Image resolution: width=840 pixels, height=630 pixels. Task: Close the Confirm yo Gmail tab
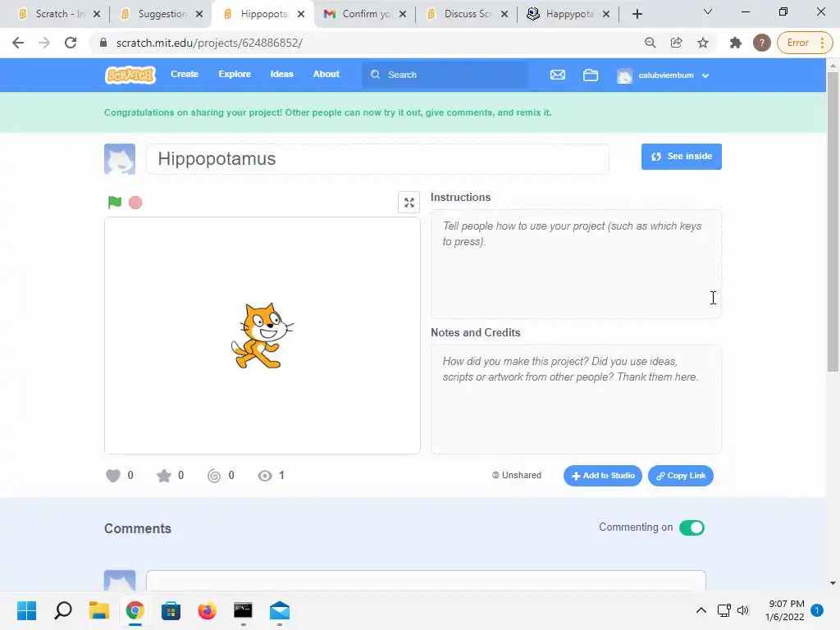tap(403, 14)
